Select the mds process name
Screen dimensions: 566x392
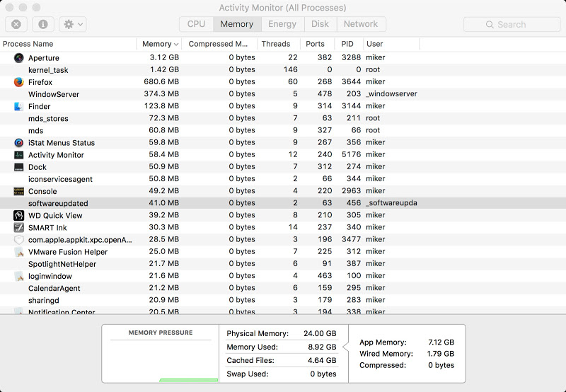36,131
